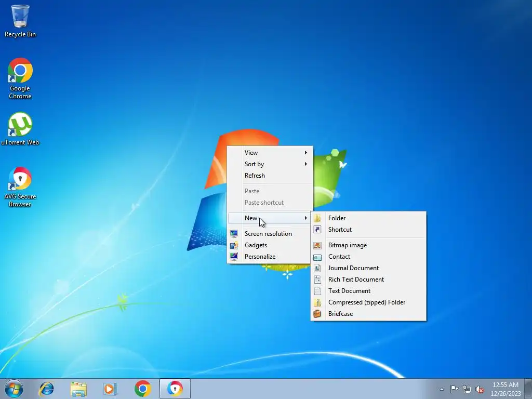Create a new Briefcase
This screenshot has height=399, width=532.
(x=368, y=314)
